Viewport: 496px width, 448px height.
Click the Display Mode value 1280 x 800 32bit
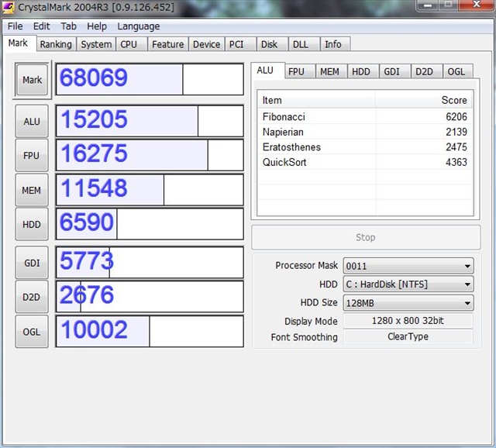tap(408, 321)
